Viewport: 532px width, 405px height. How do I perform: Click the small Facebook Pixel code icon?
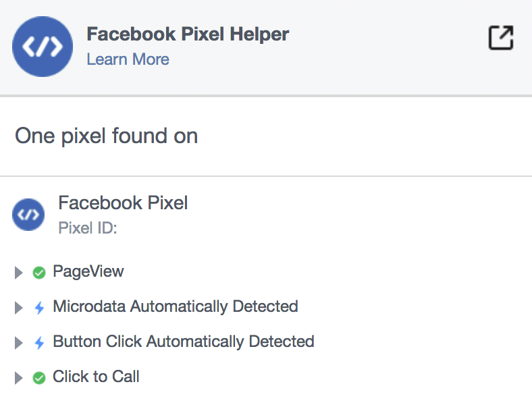28,215
